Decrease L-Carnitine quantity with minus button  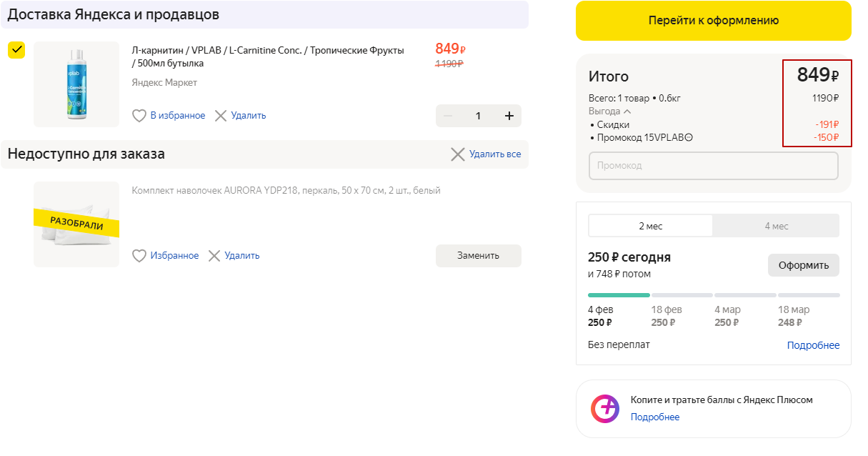click(448, 116)
